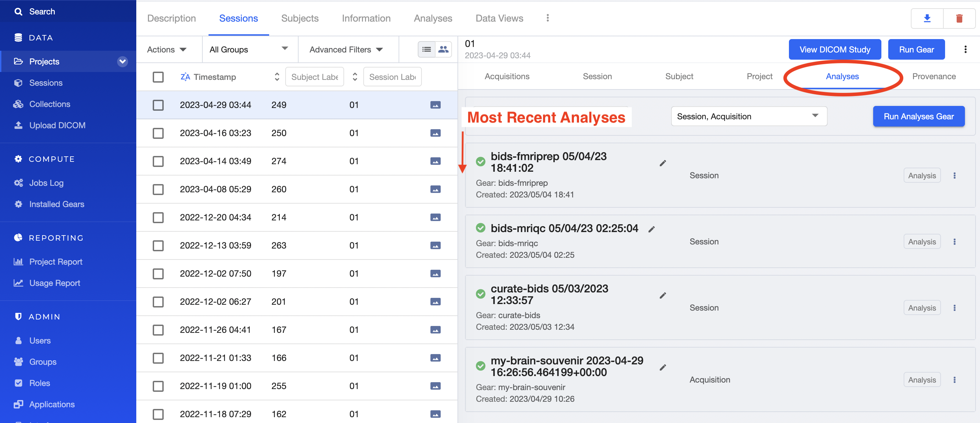The height and width of the screenshot is (423, 980).
Task: Open the Acquisitions tab in session panel
Action: pyautogui.click(x=507, y=76)
